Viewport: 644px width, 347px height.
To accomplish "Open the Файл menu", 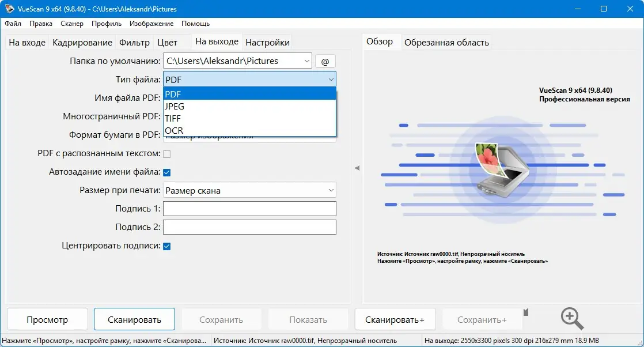I will pos(13,24).
